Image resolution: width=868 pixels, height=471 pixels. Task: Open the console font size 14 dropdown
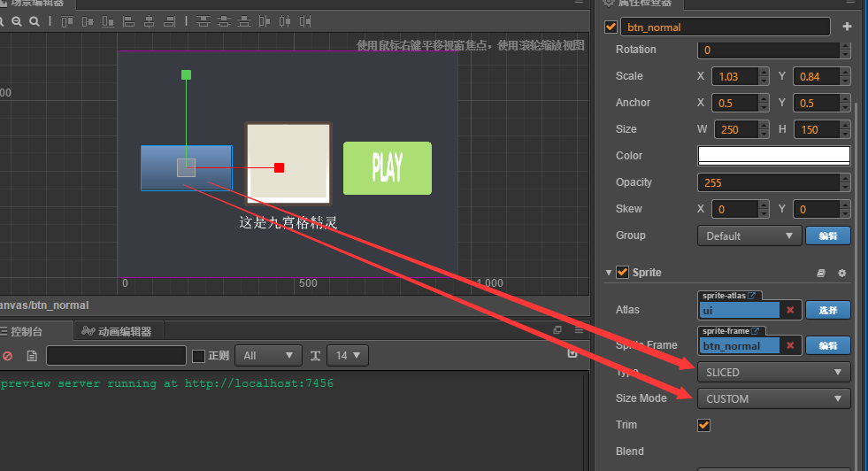(348, 356)
